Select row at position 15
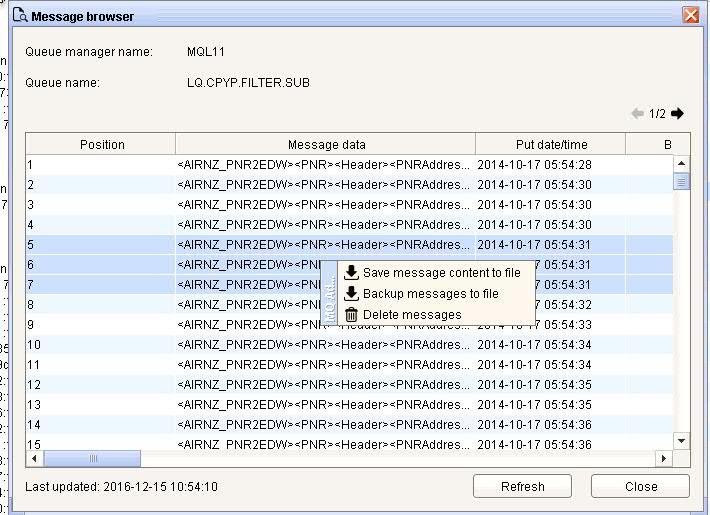 click(349, 443)
